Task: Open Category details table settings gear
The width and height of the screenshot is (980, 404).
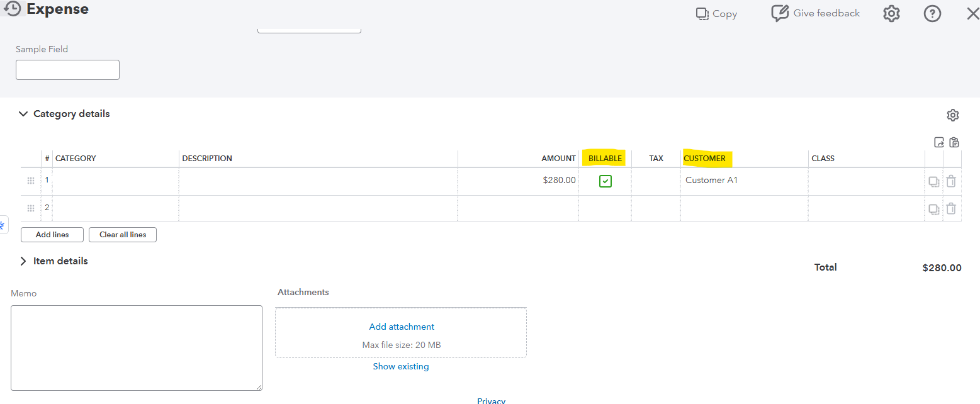Action: tap(952, 115)
